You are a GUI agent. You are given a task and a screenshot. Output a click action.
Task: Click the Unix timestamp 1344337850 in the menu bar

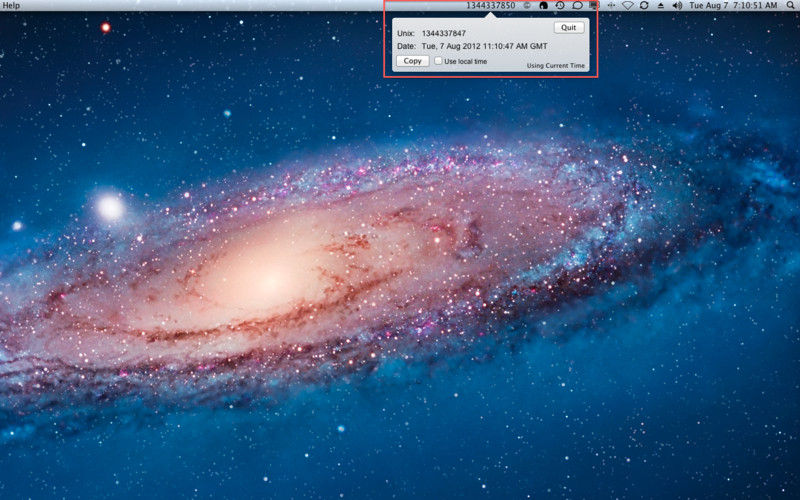coord(490,5)
